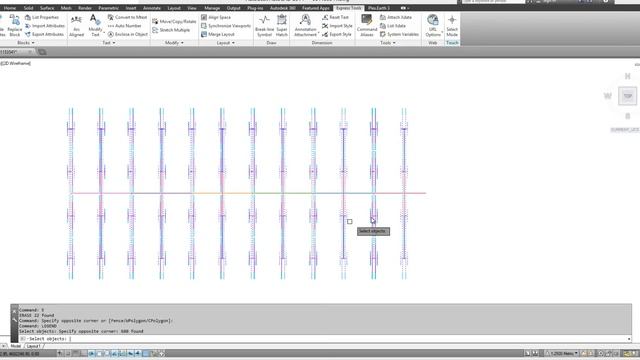Open List Properties tool
Viewport: 640px width, 360px height.
pos(42,17)
